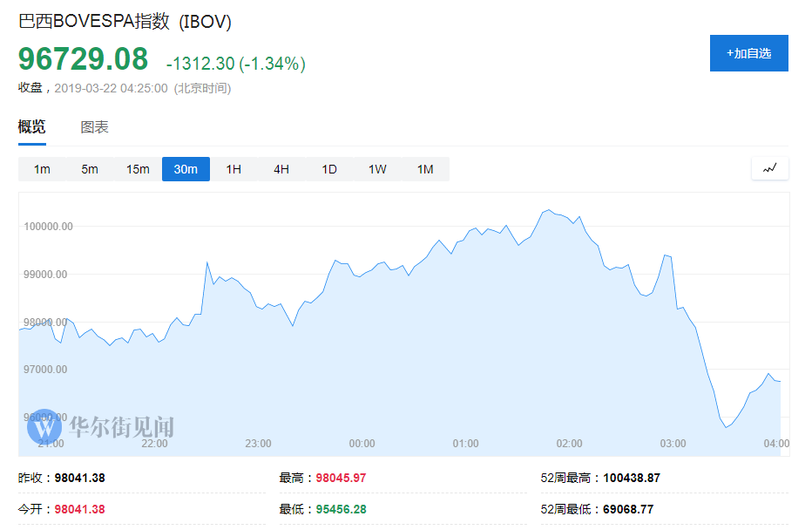Click the 最低 value 95456.28

341,510
